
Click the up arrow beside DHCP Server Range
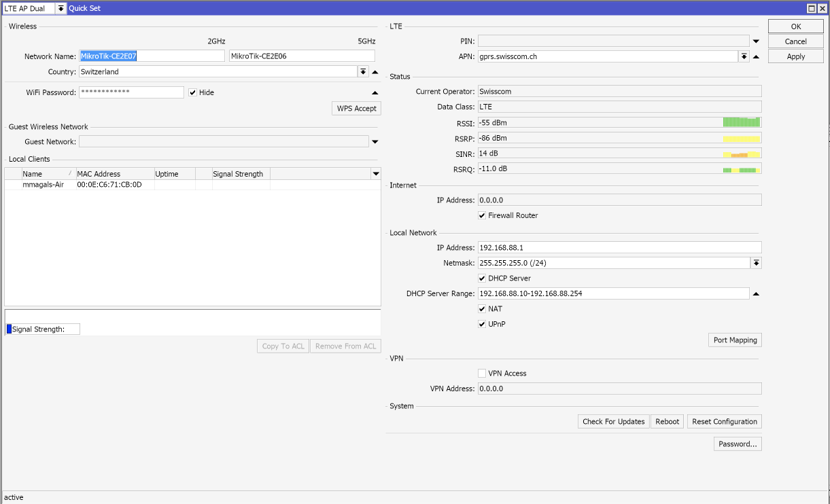click(x=756, y=294)
